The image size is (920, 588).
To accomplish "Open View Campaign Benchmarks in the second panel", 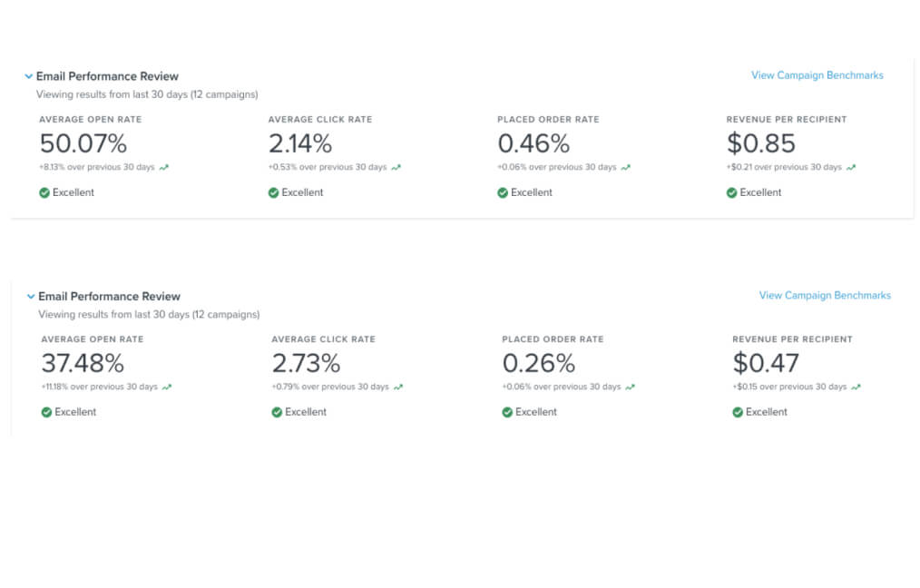I will 824,295.
